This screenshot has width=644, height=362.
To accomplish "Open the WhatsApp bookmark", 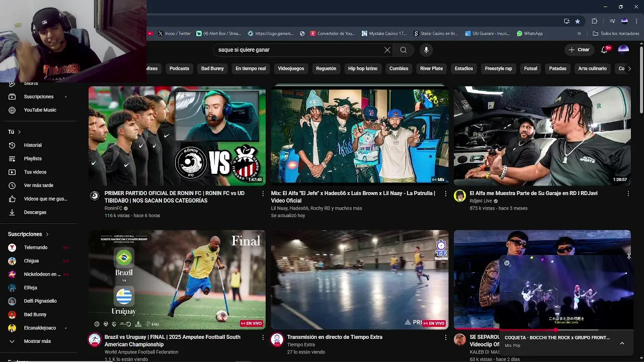I will 529,34.
